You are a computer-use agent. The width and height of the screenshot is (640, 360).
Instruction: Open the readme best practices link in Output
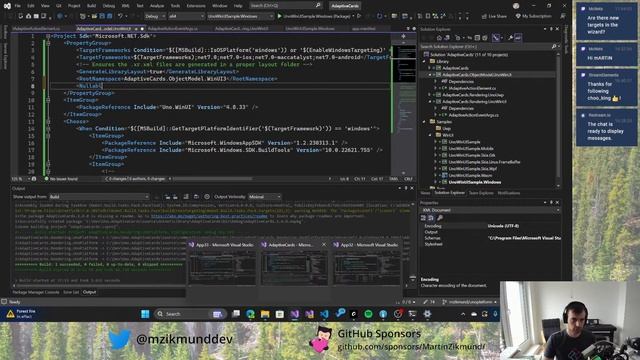pos(209,216)
